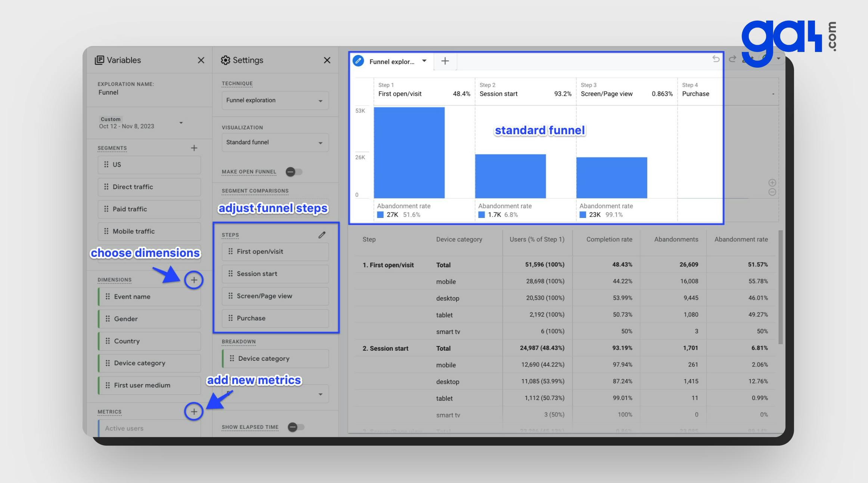This screenshot has width=868, height=483.
Task: Close the Settings panel
Action: [x=327, y=60]
